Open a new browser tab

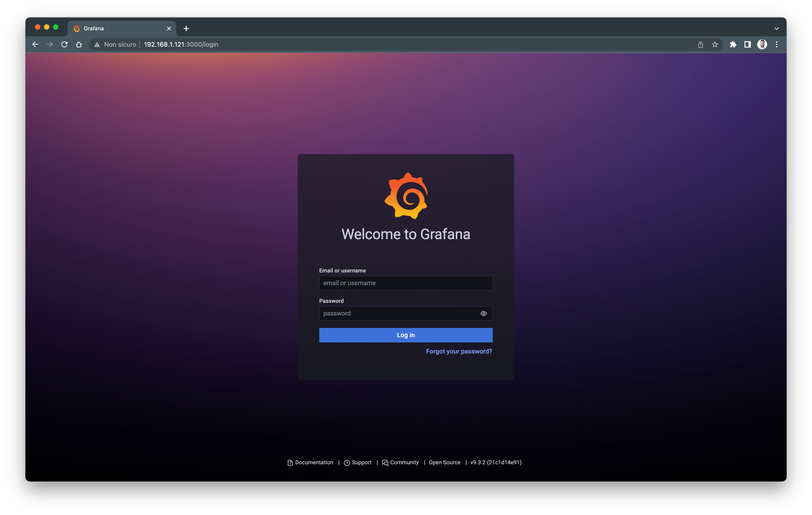[186, 29]
